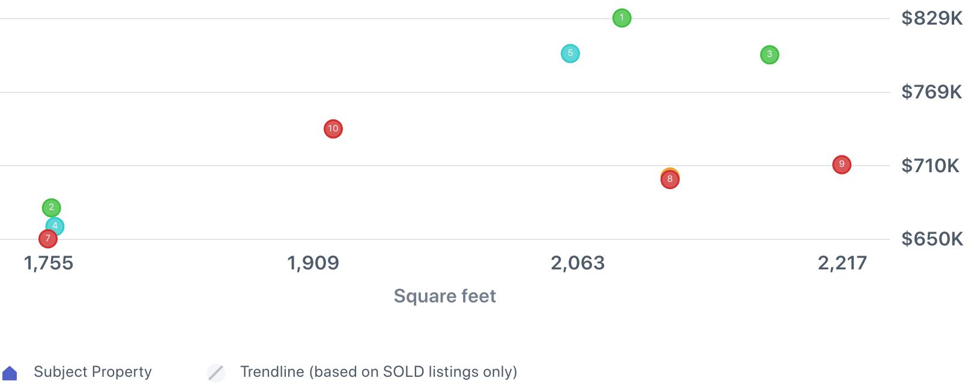Click the Trendline slash icon in legend
Viewport: 980px width, 390px height.
click(x=216, y=373)
